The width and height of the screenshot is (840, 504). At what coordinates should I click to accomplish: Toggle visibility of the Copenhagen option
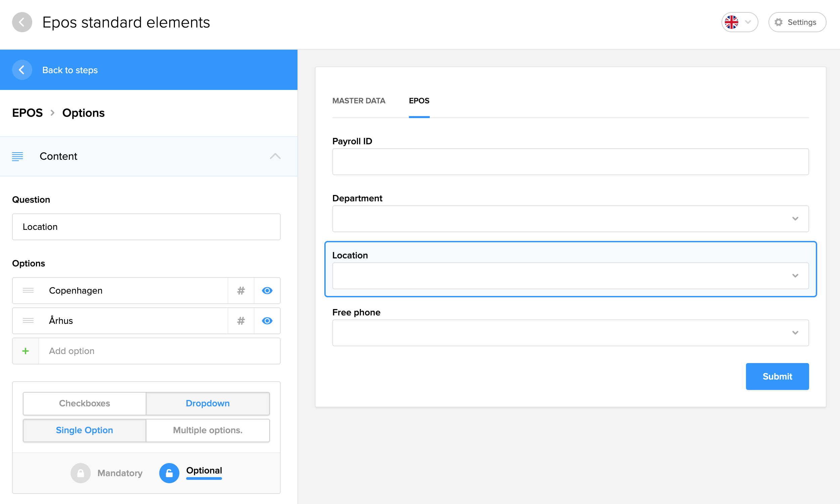point(267,291)
